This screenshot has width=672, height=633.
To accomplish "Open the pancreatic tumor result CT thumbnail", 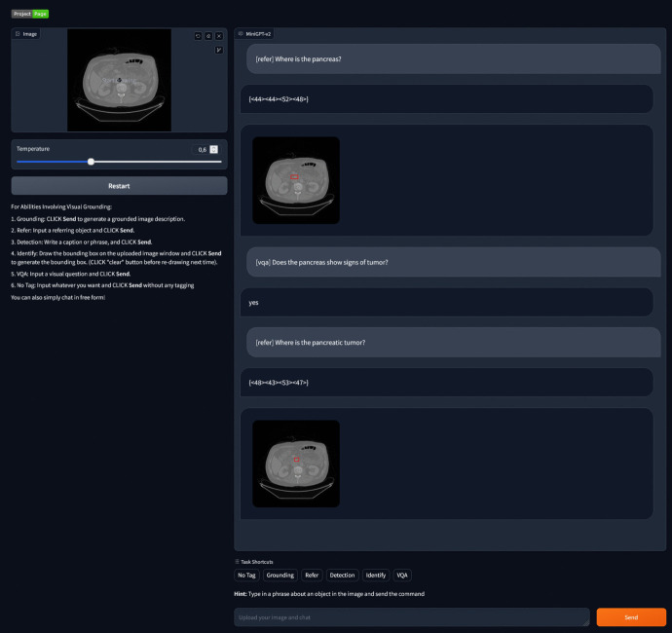I will click(296, 464).
